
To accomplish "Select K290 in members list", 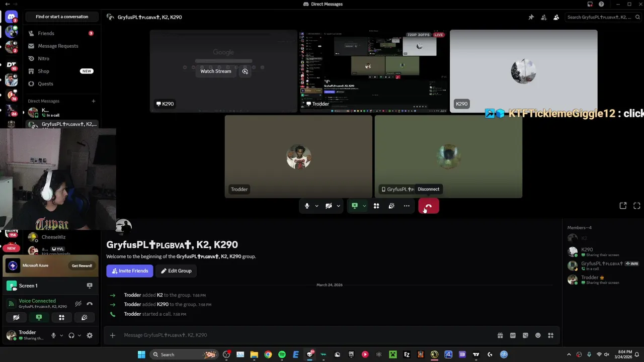I will click(x=603, y=252).
